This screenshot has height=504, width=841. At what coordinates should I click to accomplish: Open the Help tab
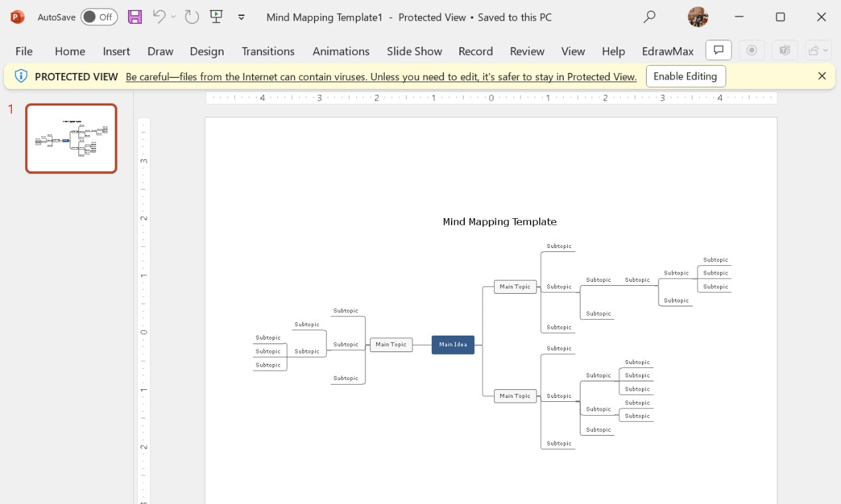(x=614, y=51)
